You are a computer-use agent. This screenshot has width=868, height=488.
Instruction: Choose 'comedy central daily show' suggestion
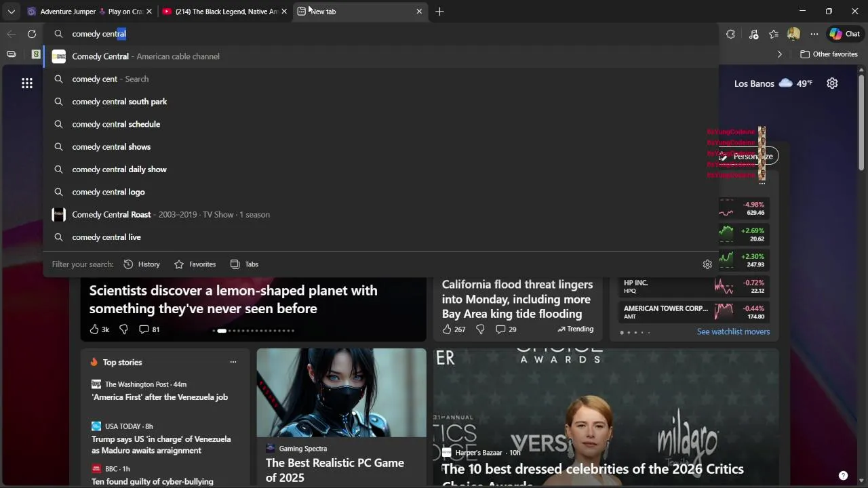381,169
